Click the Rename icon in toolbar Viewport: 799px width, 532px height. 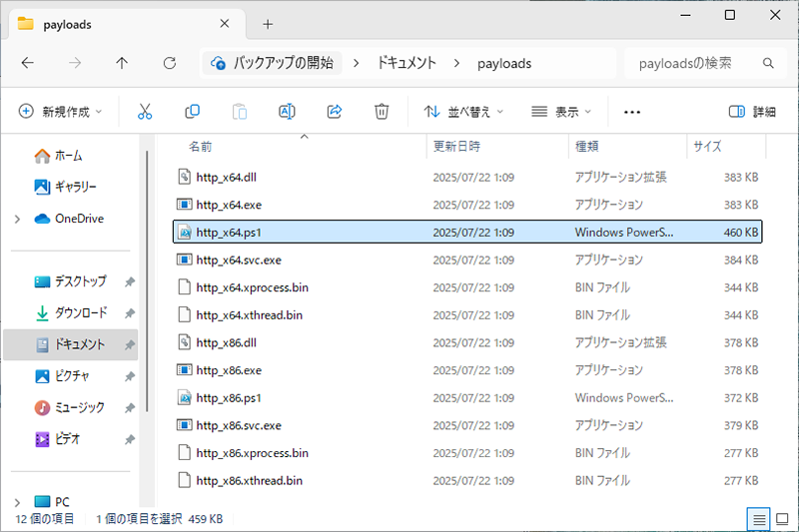tap(287, 112)
